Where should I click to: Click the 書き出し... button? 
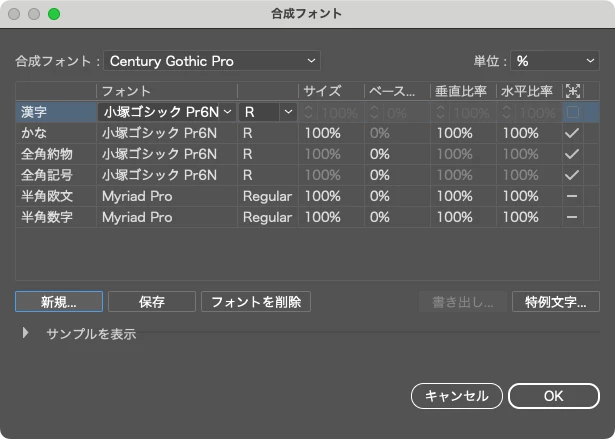(x=462, y=302)
